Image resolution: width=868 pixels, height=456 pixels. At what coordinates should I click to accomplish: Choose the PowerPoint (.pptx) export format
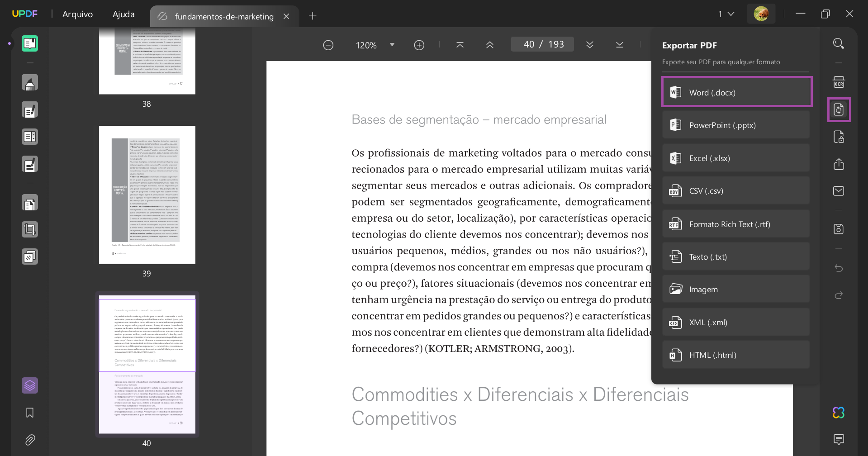click(x=735, y=125)
